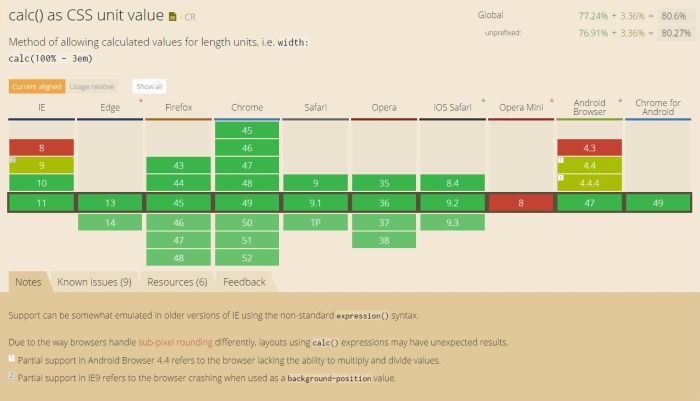Click footnote marker on IE 9 cell
Image resolution: width=700 pixels, height=401 pixels.
pos(12,160)
